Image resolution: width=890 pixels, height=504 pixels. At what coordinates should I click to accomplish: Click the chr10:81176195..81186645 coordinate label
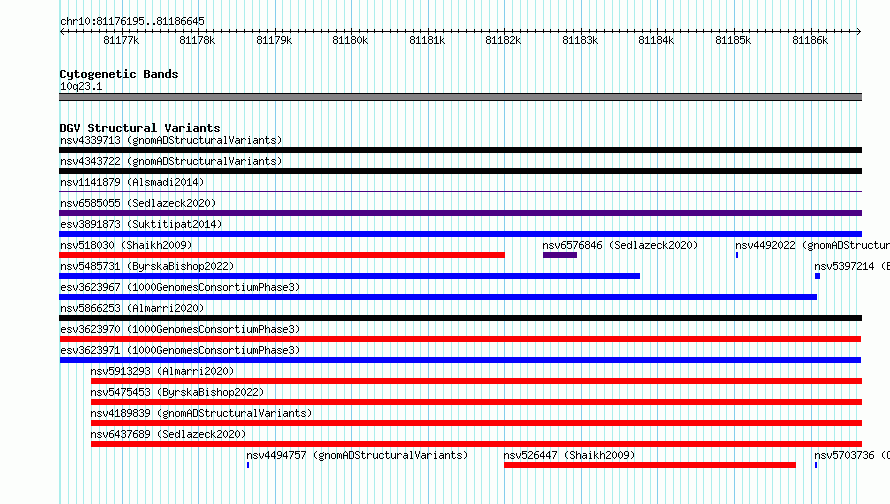coord(132,22)
